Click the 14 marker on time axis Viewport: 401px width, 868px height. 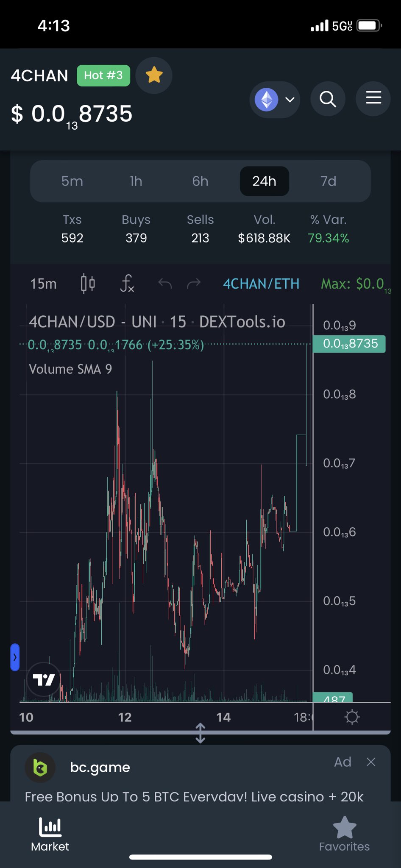tap(223, 717)
